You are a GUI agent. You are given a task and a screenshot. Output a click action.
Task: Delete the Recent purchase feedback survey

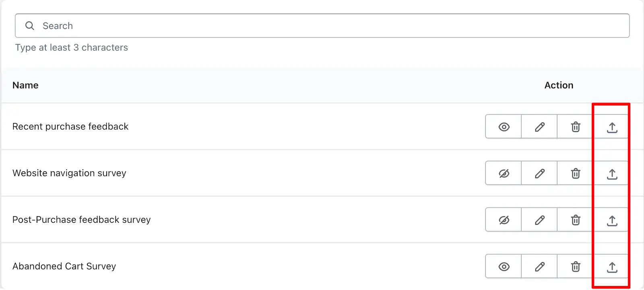[576, 127]
